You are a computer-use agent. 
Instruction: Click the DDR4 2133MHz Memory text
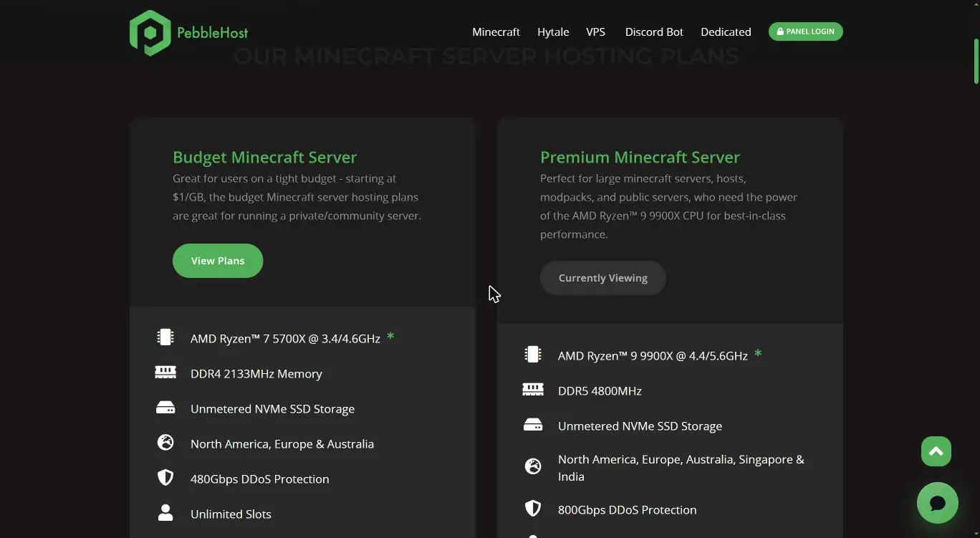256,374
